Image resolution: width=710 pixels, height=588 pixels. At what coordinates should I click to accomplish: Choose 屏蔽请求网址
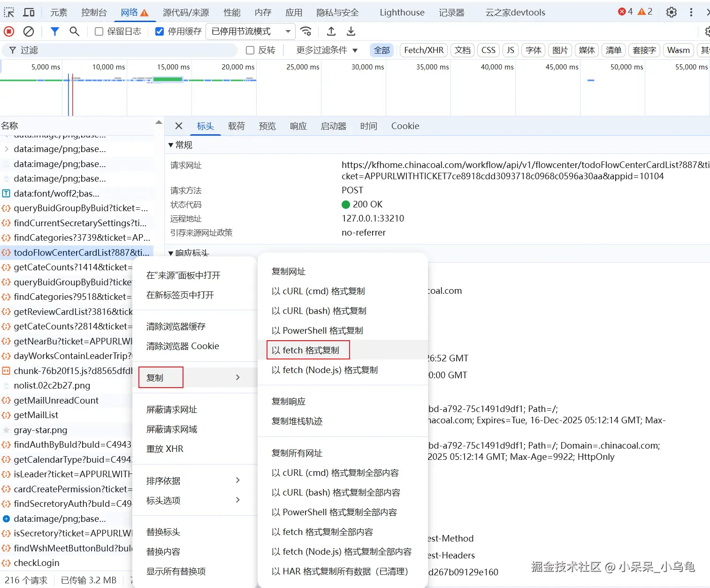(195, 409)
